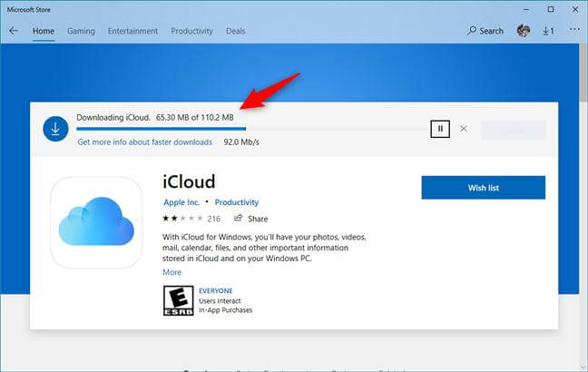Open Get more info about faster downloads

[x=144, y=142]
